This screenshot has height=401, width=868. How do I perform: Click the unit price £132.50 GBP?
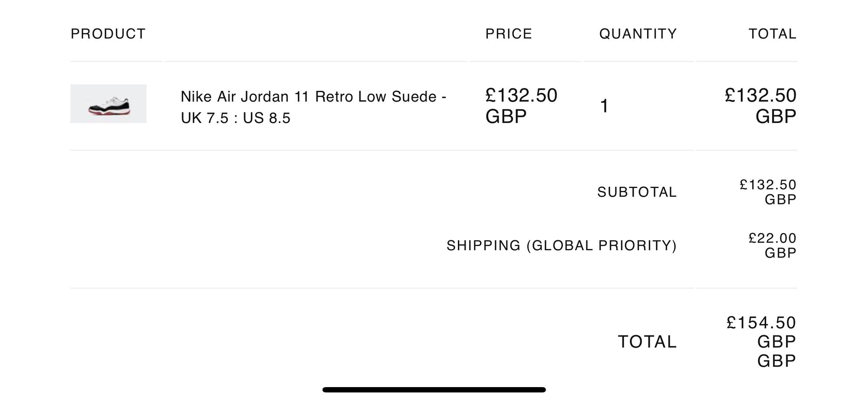click(x=521, y=106)
